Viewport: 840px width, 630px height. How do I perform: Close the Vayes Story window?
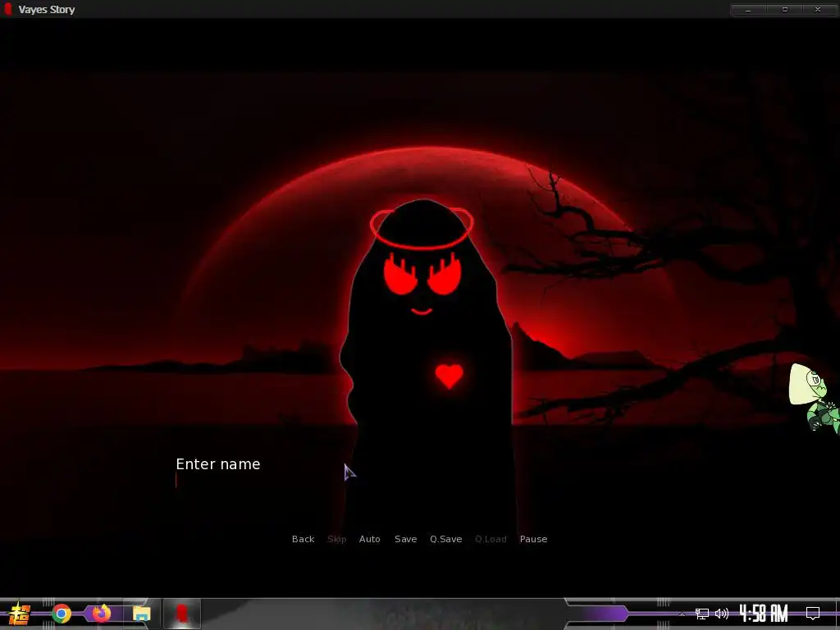click(x=818, y=9)
